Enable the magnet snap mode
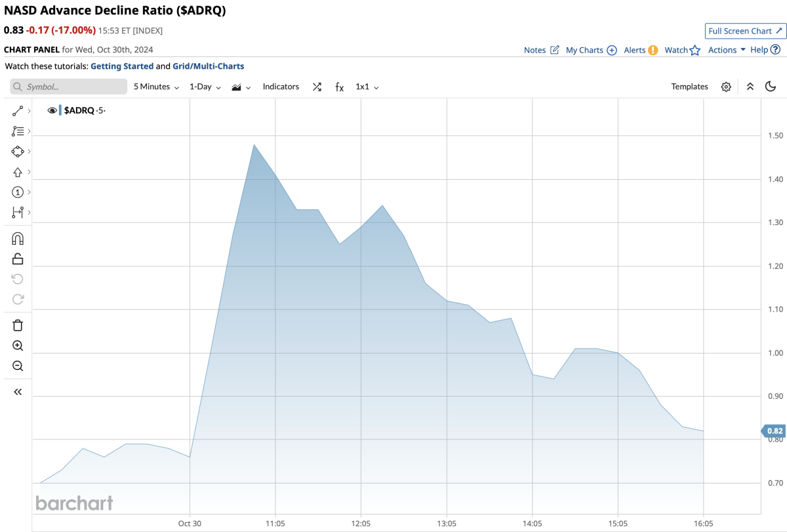This screenshot has width=787, height=532. click(18, 239)
